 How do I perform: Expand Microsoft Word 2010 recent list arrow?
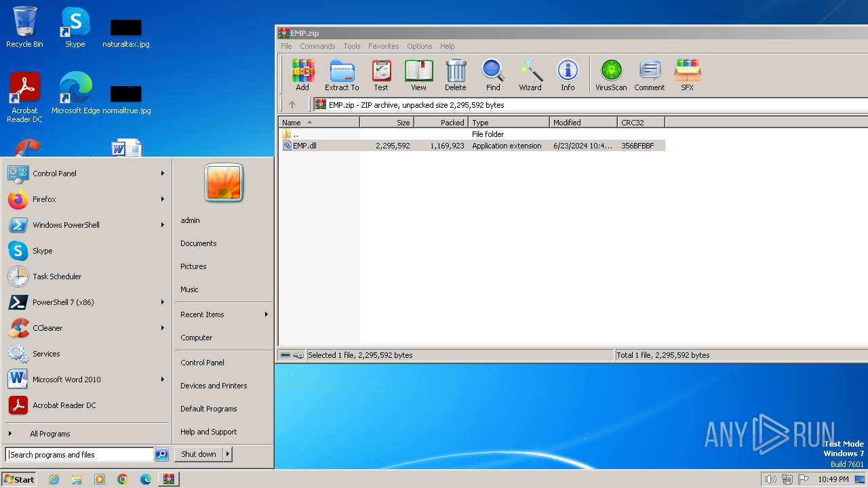[x=163, y=380]
